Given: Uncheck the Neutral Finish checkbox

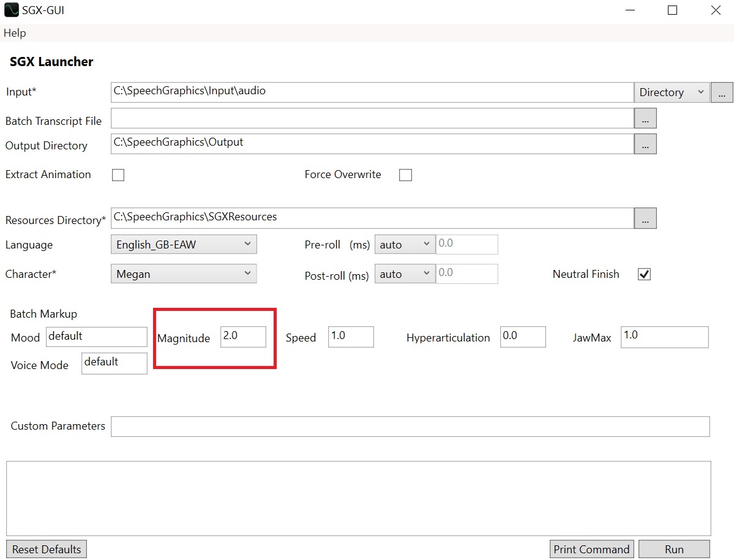Looking at the screenshot, I should [x=644, y=274].
